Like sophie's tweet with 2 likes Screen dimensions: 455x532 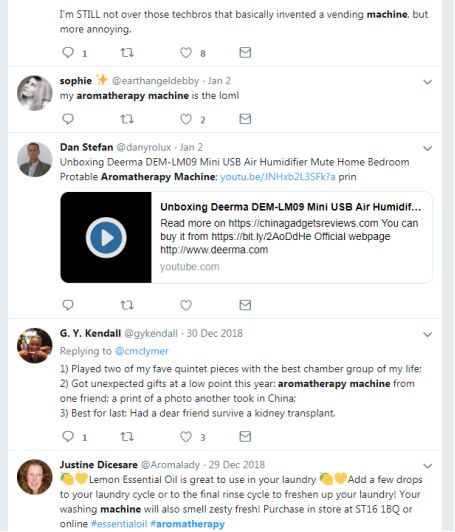tap(186, 119)
